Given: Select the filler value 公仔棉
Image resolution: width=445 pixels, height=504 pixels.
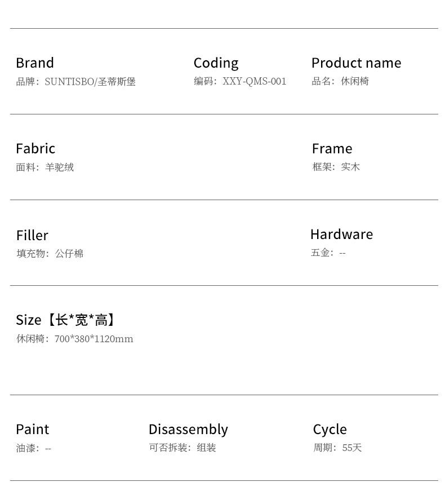Looking at the screenshot, I should [69, 253].
